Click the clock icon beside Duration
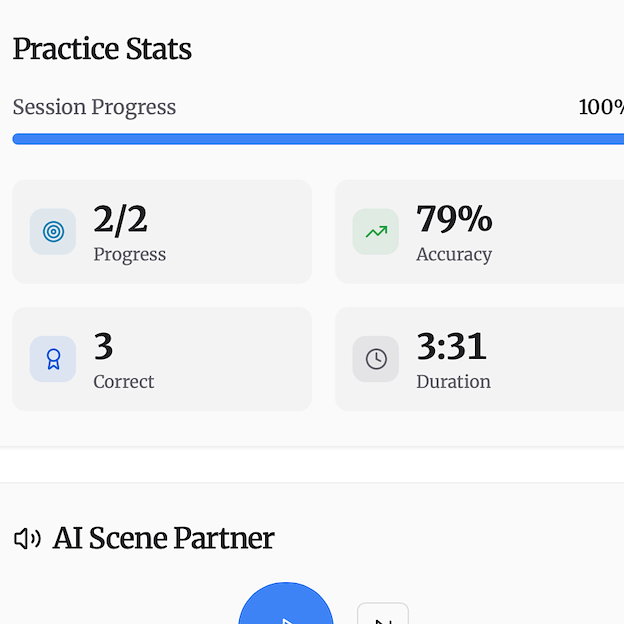 tap(376, 359)
